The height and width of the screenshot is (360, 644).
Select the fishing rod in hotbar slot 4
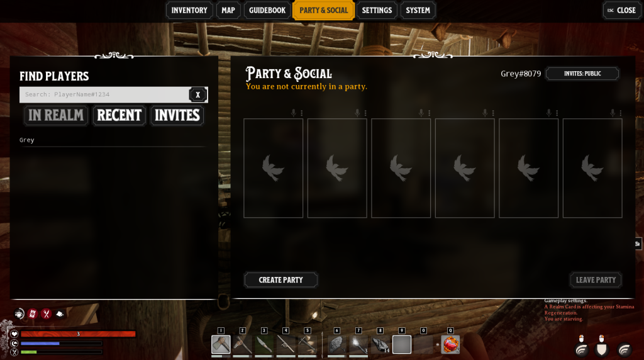click(x=286, y=344)
